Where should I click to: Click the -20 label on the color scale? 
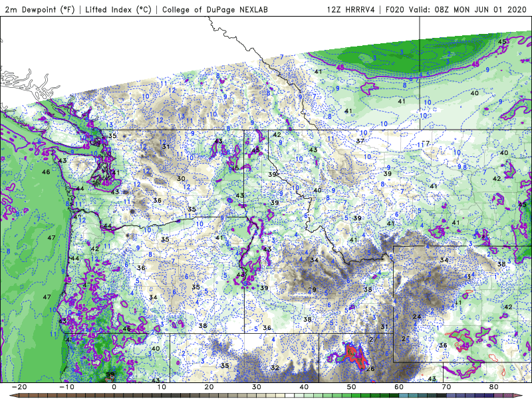coord(19,387)
